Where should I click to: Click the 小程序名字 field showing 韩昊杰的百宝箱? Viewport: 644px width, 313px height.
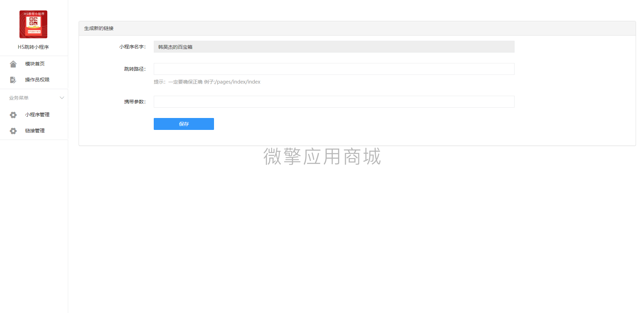(334, 47)
